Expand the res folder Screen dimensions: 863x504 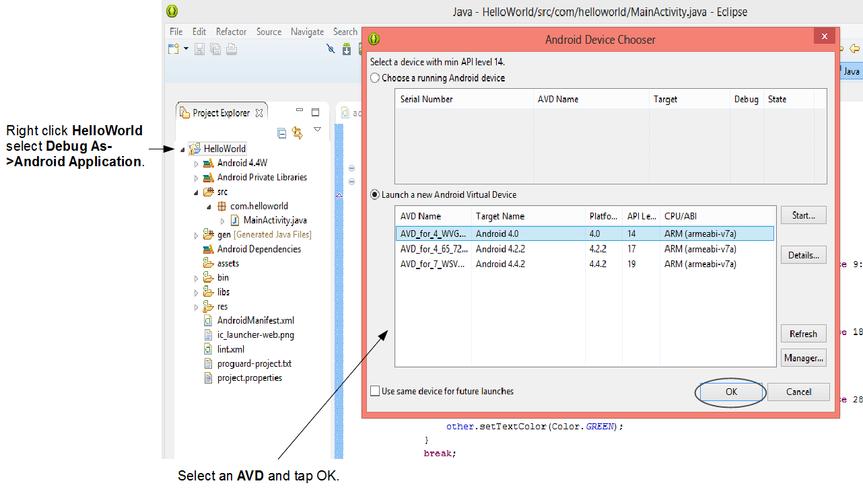[197, 307]
